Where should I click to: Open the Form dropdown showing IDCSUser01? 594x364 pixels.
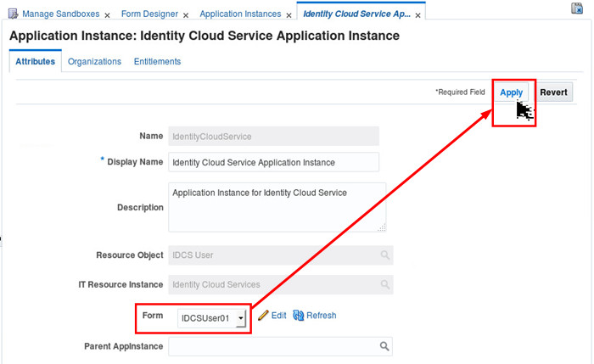[241, 318]
